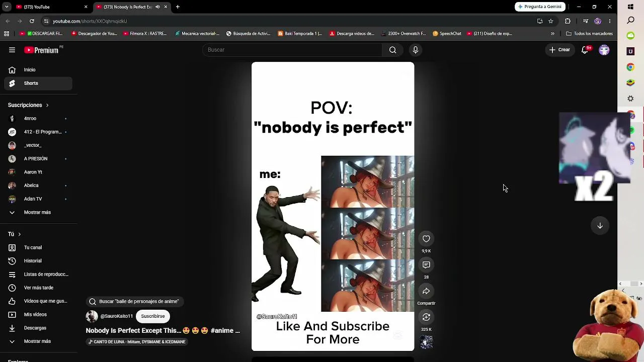The image size is (644, 362).
Task: Go to the next short with the down arrow
Action: [x=600, y=226]
